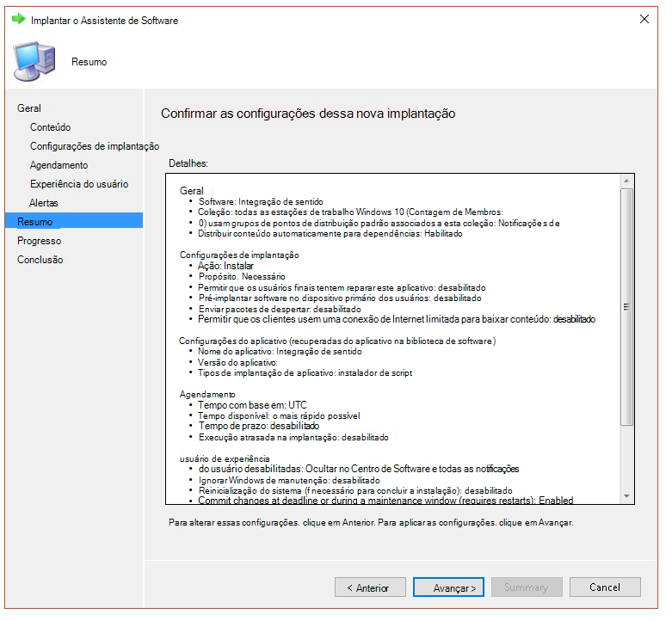Click the Progresso step
The image size is (672, 621).
coord(40,241)
